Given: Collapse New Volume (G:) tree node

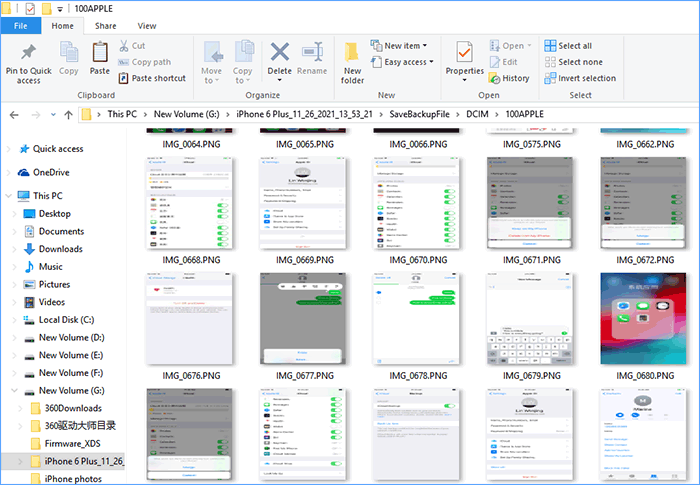Looking at the screenshot, I should tap(14, 391).
